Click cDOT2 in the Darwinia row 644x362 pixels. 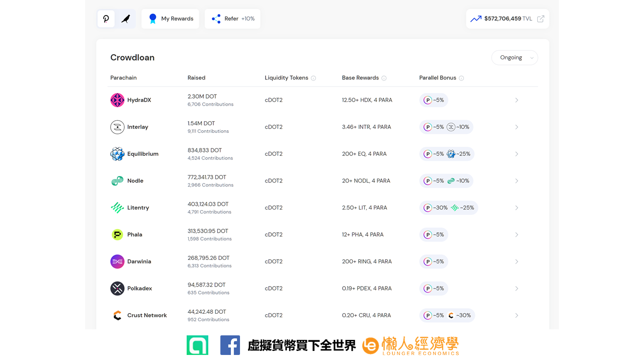274,261
